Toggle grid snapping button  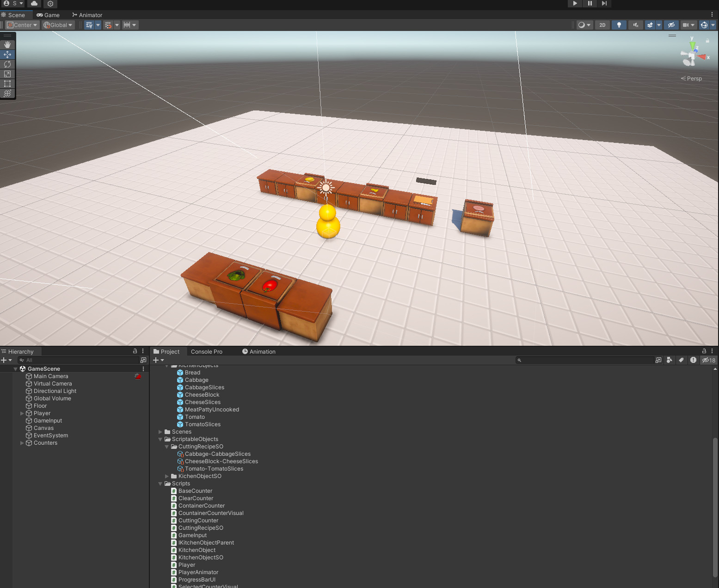pyautogui.click(x=108, y=25)
